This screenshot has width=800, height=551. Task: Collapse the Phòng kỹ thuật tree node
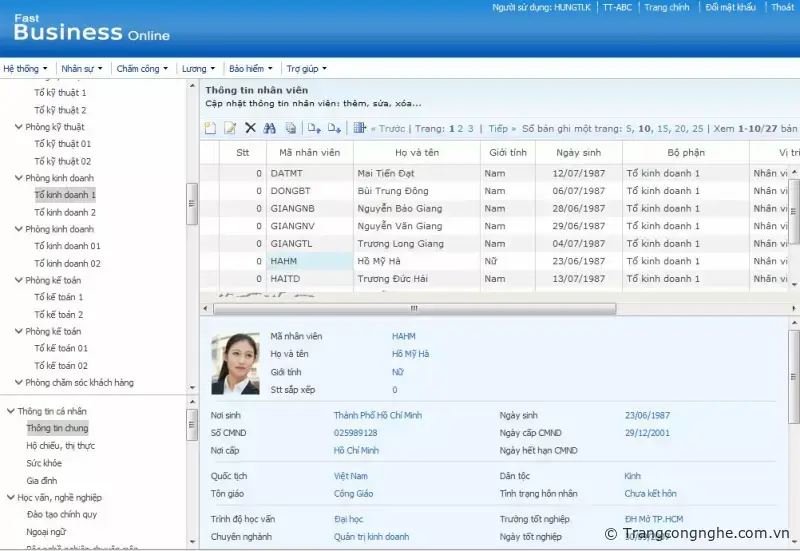19,127
